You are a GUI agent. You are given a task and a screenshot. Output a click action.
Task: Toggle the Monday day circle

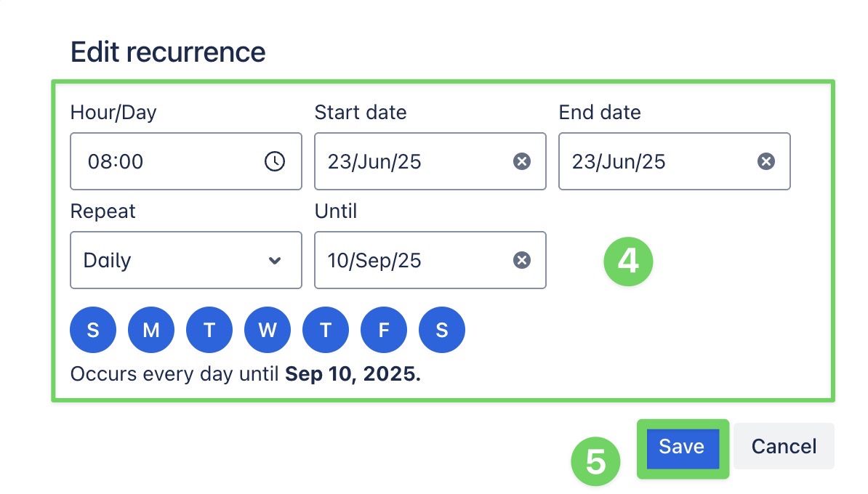click(151, 331)
